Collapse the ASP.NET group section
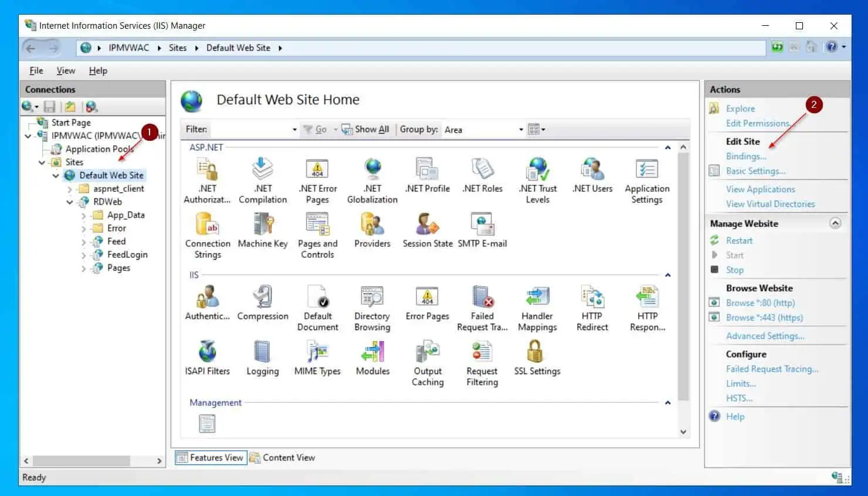868x496 pixels. (x=667, y=148)
